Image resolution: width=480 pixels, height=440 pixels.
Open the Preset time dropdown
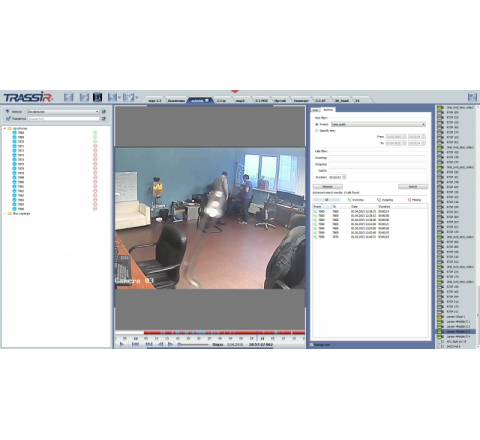tap(378, 124)
